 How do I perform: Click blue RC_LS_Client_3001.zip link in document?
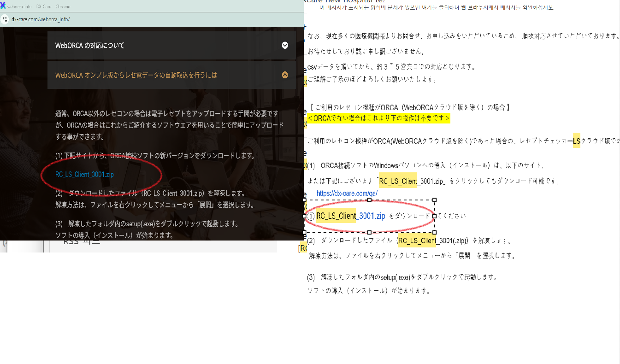pyautogui.click(x=350, y=216)
